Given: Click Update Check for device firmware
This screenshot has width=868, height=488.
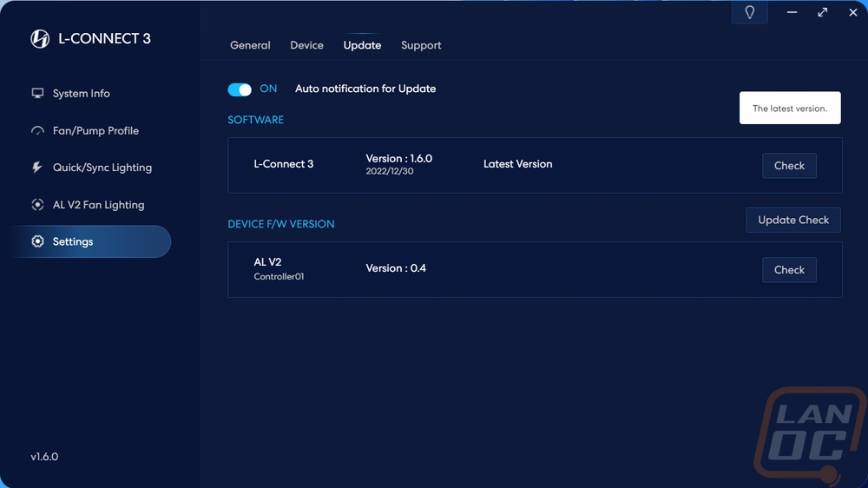Looking at the screenshot, I should click(793, 220).
